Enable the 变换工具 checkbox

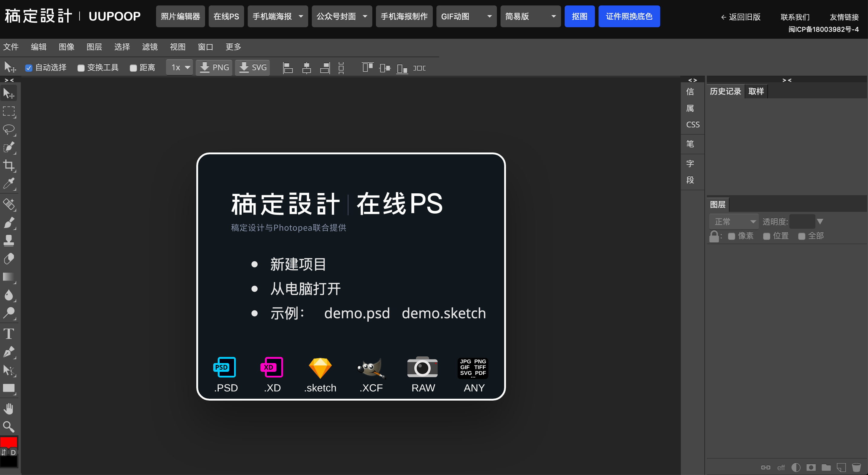pyautogui.click(x=81, y=68)
